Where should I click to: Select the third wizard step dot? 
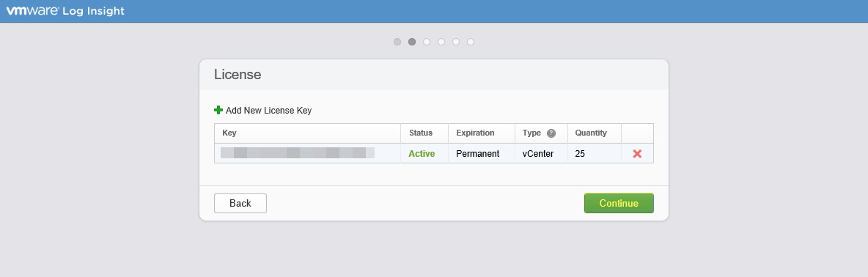click(x=427, y=42)
